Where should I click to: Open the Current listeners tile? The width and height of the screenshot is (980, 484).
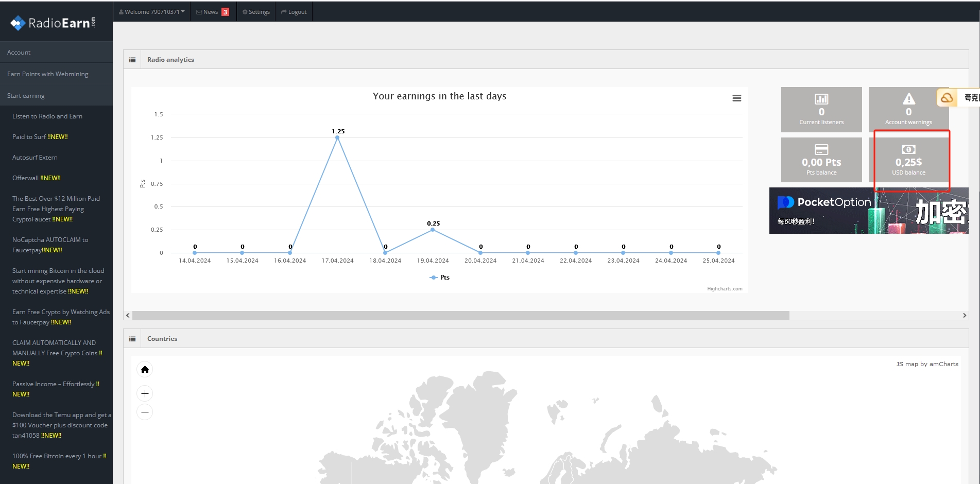tap(821, 110)
